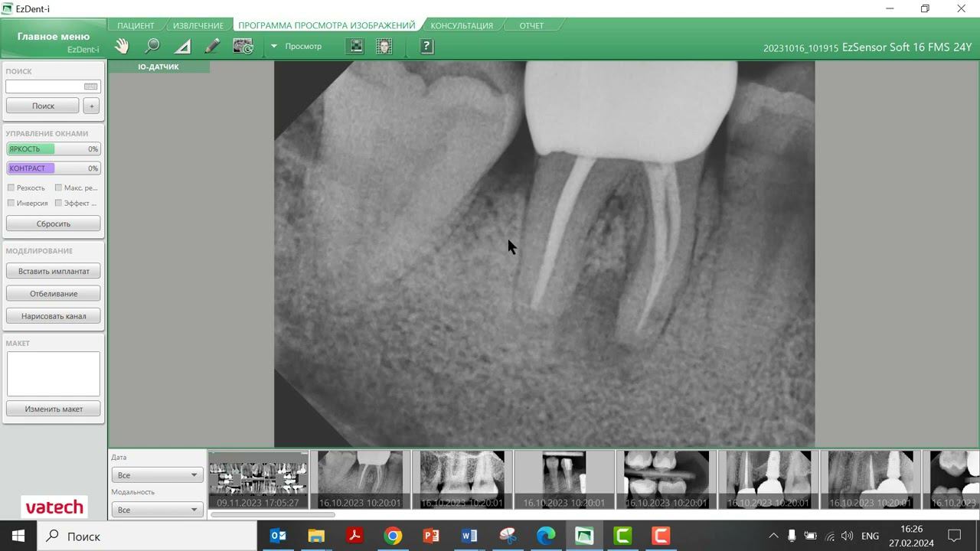The image size is (980, 551).
Task: Click the thumbnail strip horizontal scrollbar
Action: coord(273,514)
